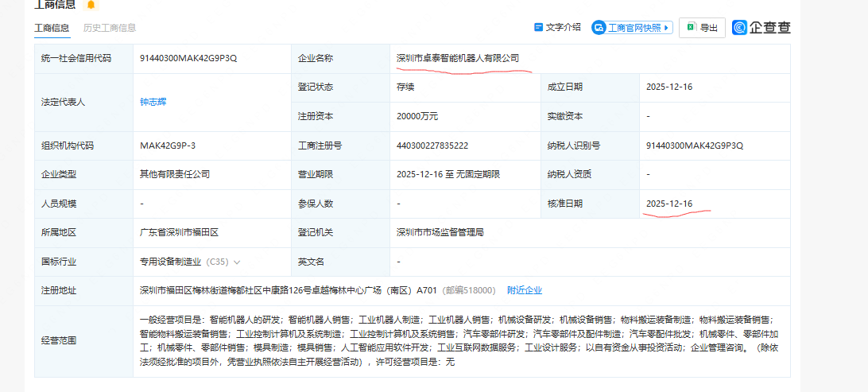Click establishment date 2025-12-16 beside 成立日期
Viewport: 868px width, 392px height.
[x=669, y=87]
